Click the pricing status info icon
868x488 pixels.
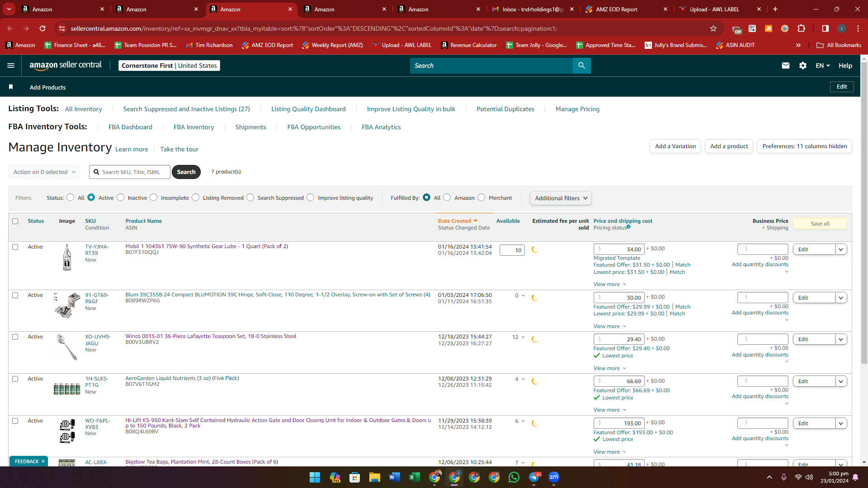pos(628,227)
